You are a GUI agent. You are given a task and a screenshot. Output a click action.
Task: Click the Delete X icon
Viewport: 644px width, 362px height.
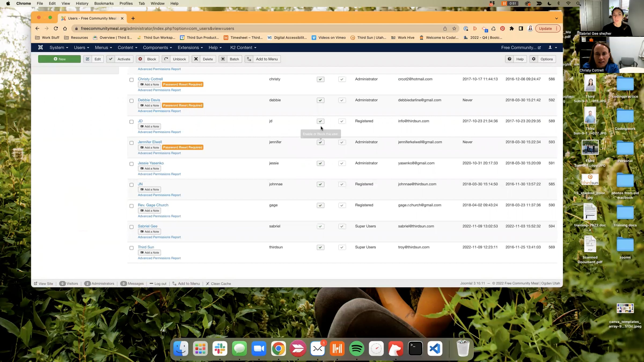(196, 59)
